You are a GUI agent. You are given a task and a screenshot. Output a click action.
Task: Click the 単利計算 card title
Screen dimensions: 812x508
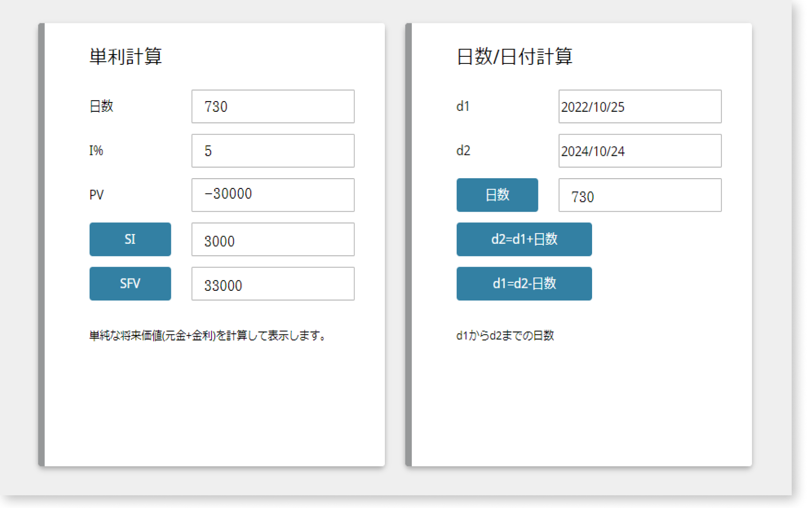pyautogui.click(x=125, y=56)
